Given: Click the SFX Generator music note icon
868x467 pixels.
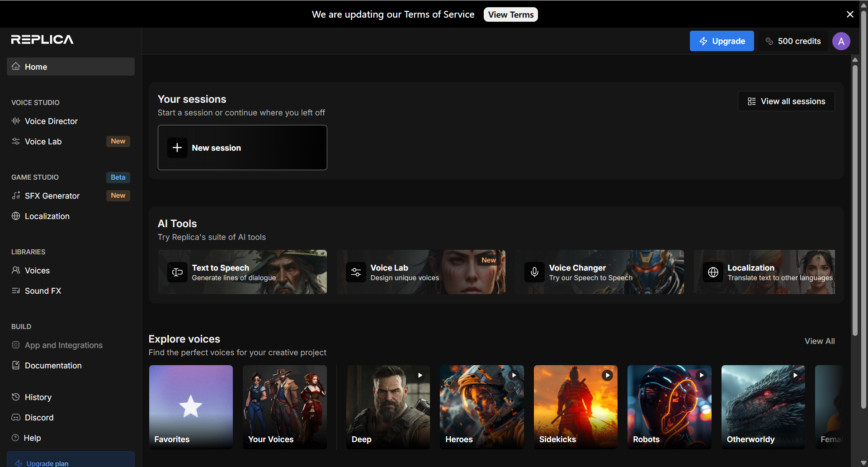Looking at the screenshot, I should pyautogui.click(x=16, y=195).
